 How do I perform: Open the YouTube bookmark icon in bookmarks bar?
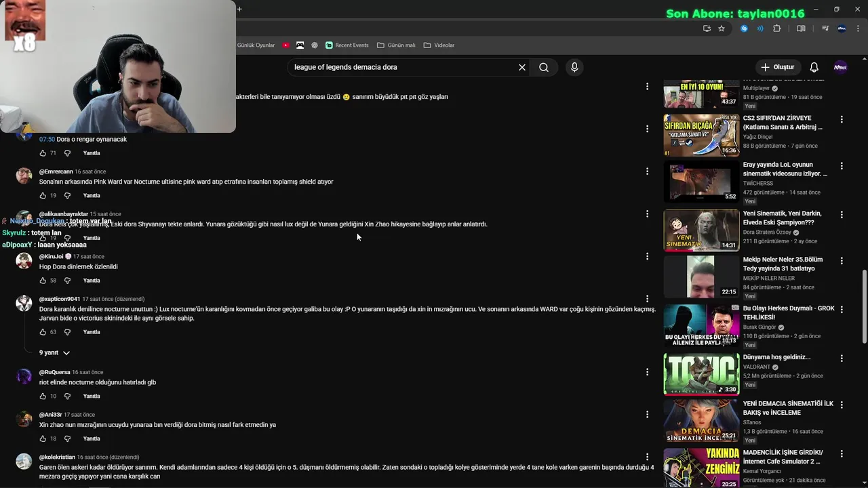point(286,45)
